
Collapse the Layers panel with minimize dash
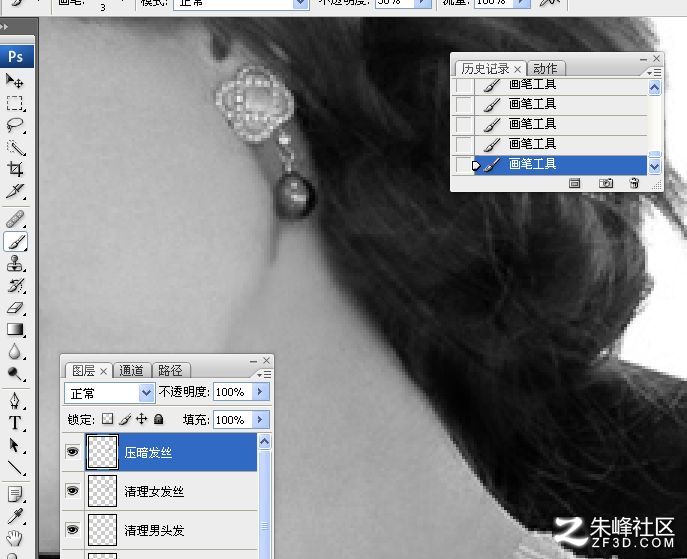point(253,361)
